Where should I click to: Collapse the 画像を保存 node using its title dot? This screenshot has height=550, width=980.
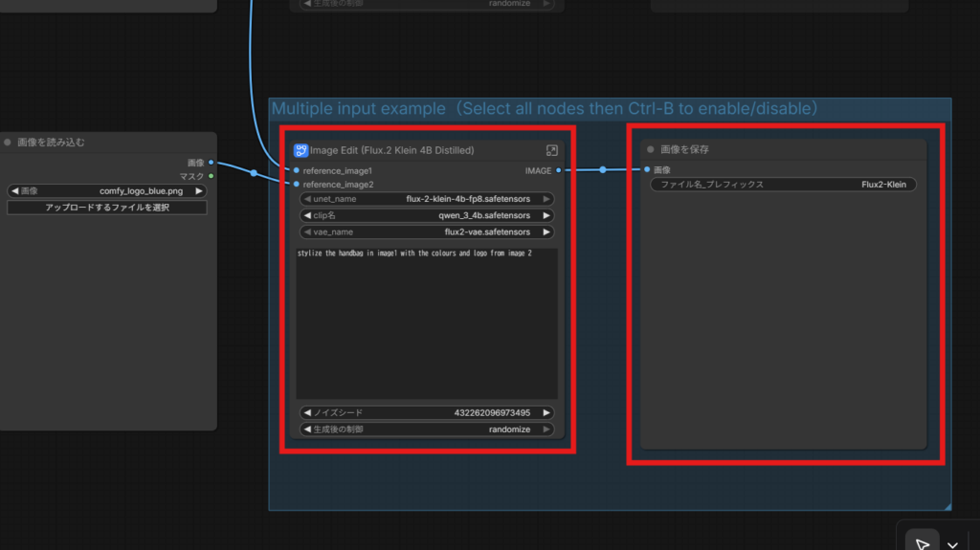pos(651,149)
